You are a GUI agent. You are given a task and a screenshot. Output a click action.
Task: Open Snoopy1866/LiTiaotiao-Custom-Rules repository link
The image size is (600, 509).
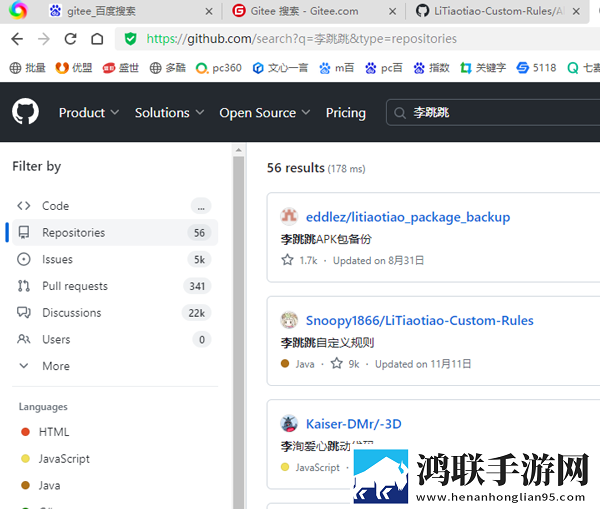(419, 320)
